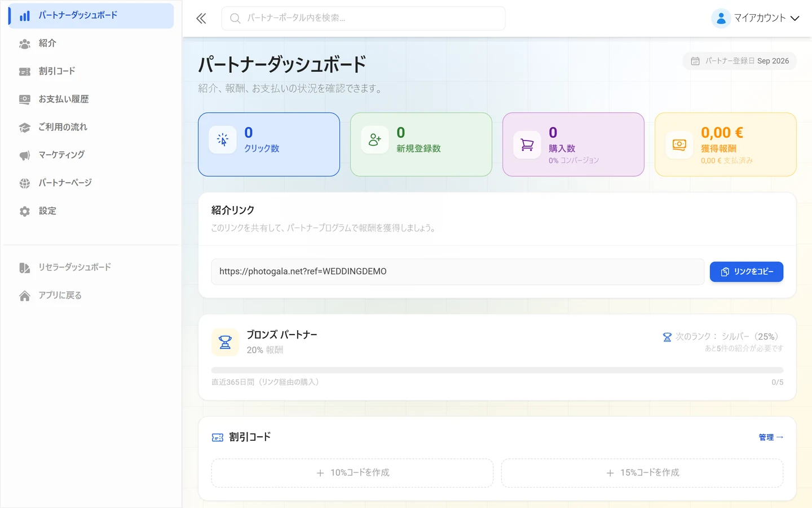The height and width of the screenshot is (508, 812).
Task: Click the bar chart icon for パートナーダッシュボード
Action: tap(25, 16)
